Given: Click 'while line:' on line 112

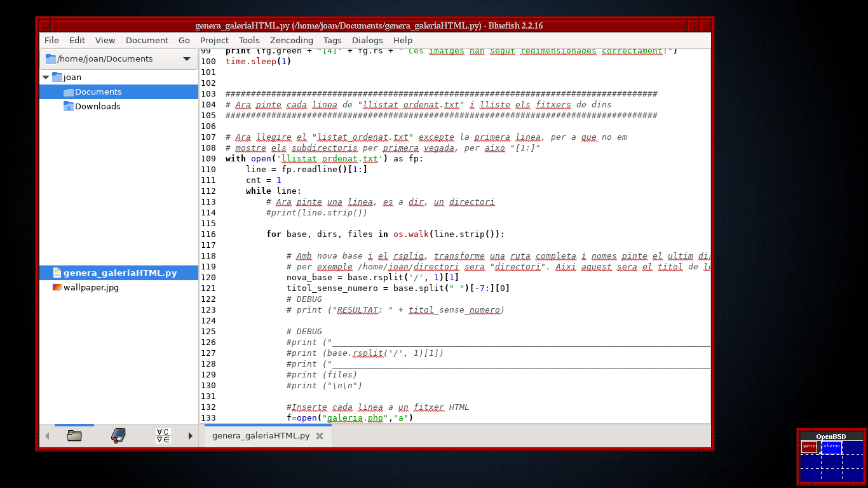Looking at the screenshot, I should (274, 191).
